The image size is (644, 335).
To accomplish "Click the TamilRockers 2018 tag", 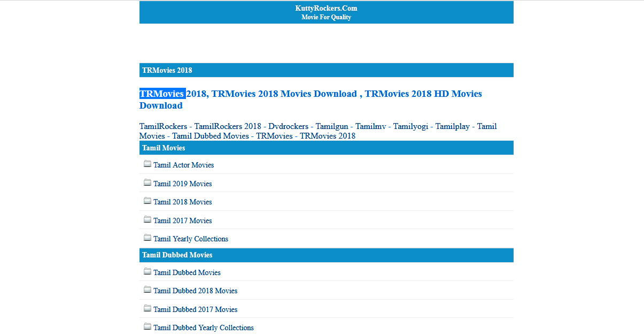I will (x=228, y=126).
